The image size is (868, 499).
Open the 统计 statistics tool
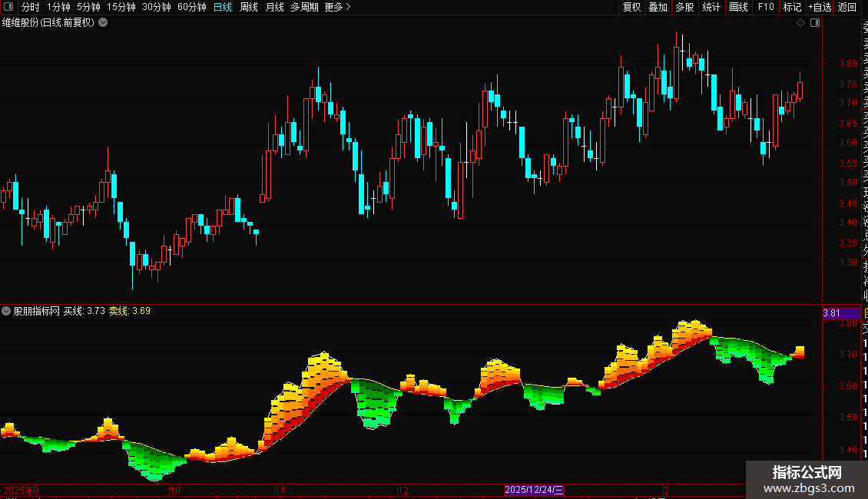click(711, 7)
